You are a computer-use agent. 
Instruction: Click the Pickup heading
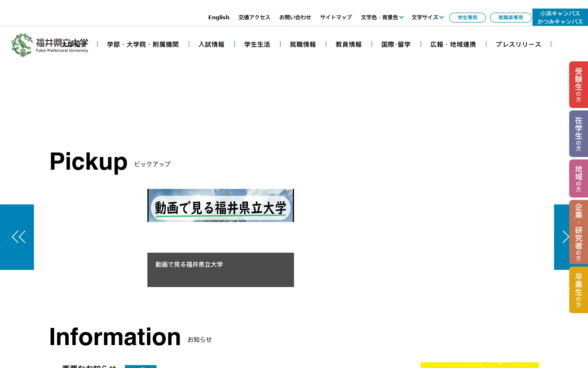point(89,162)
